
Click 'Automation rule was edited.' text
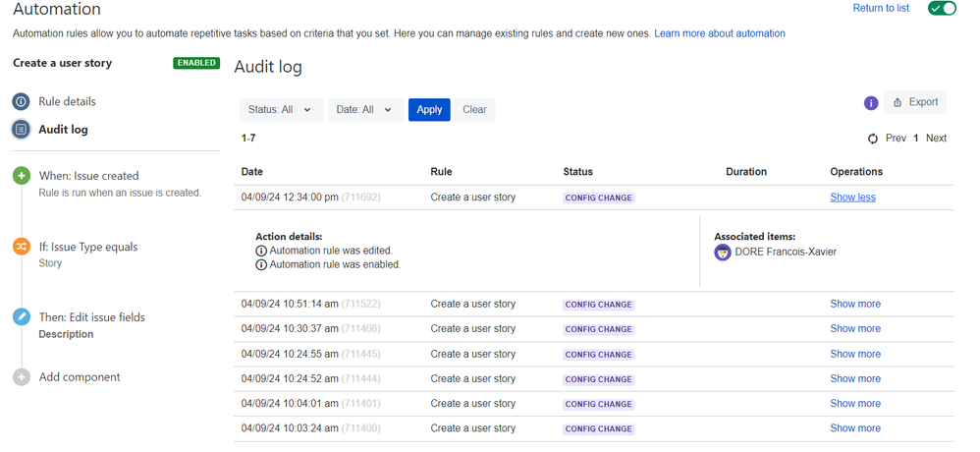[x=331, y=251]
